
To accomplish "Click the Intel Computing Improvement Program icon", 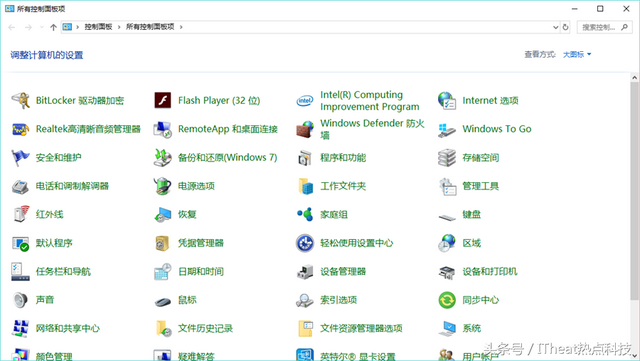I will point(304,100).
